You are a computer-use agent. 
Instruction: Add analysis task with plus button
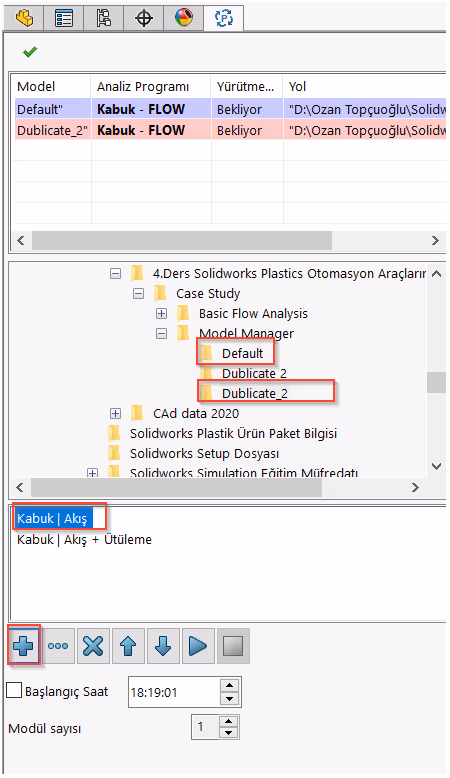pyautogui.click(x=24, y=646)
